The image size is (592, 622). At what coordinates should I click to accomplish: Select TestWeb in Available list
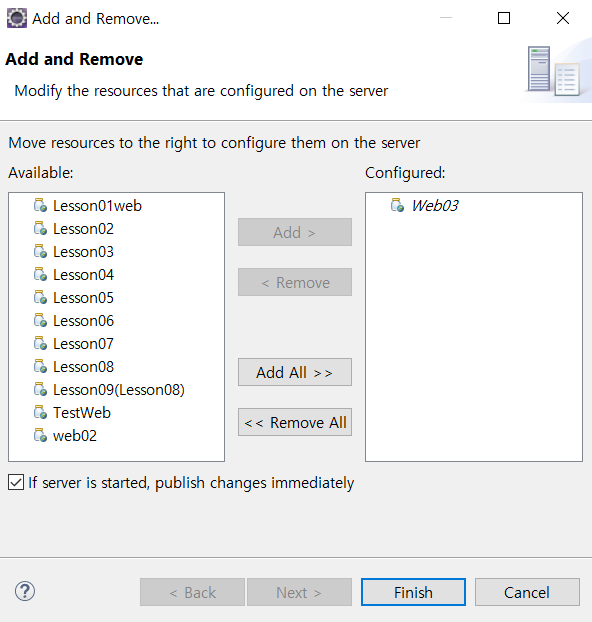tap(82, 413)
